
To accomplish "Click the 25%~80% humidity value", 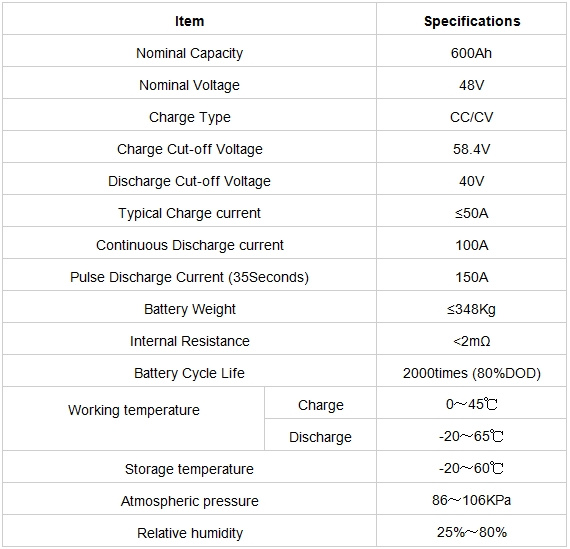I will (471, 533).
